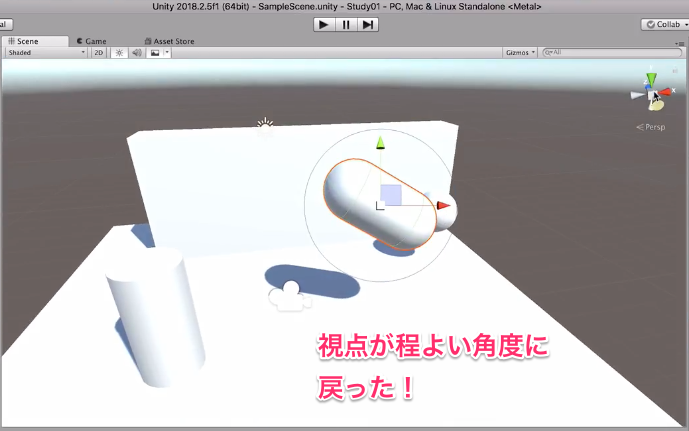
Task: Click the green Y move handle arrow on capsule
Action: [381, 143]
